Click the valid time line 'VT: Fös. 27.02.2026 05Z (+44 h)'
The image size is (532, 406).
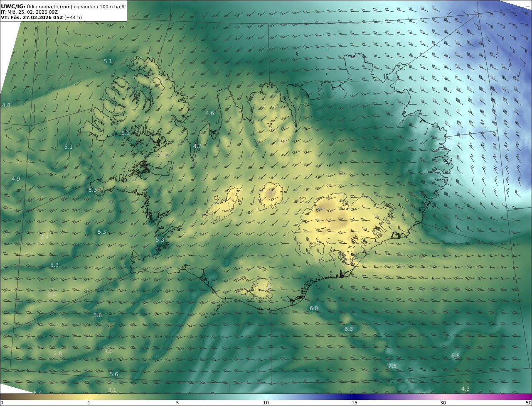click(x=41, y=18)
